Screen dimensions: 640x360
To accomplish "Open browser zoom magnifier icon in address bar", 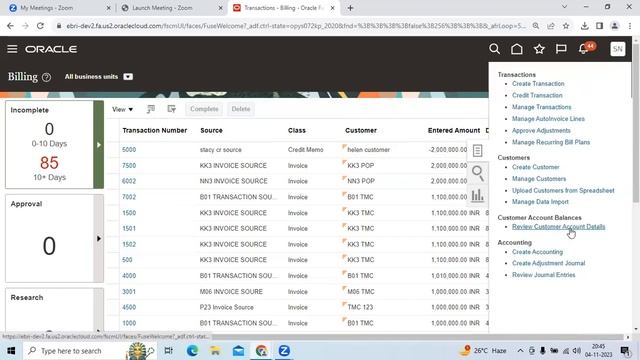I will [x=536, y=26].
